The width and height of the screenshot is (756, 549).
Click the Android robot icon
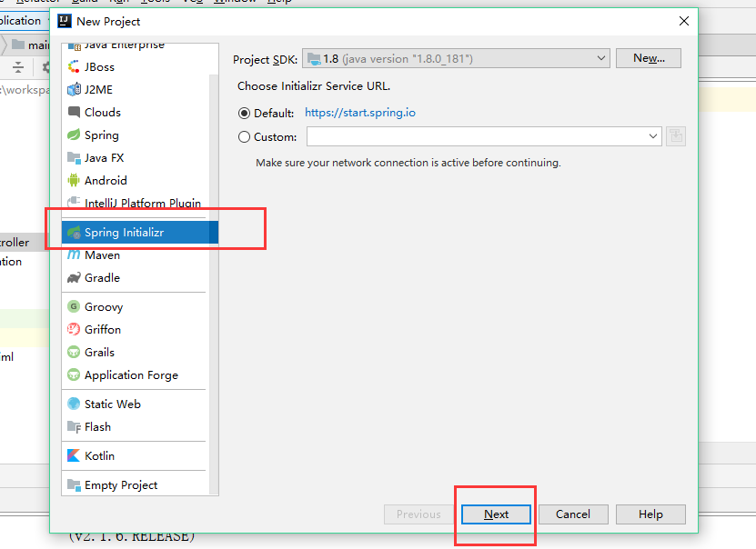coord(74,180)
